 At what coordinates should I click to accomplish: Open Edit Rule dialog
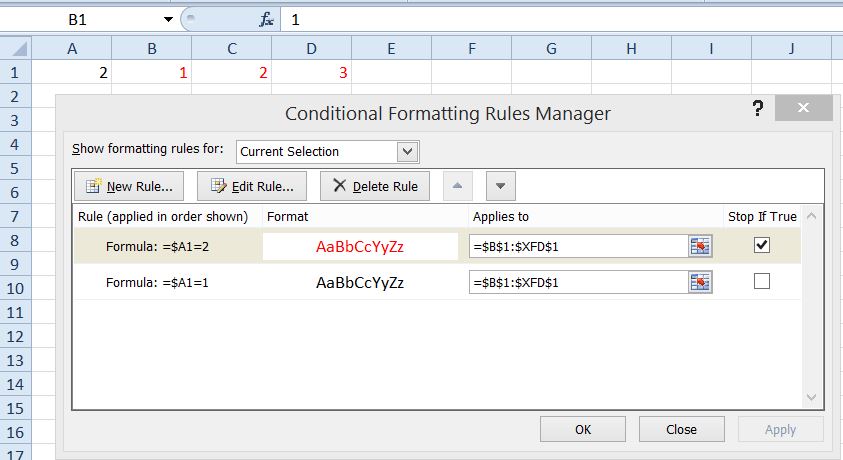pos(252,186)
